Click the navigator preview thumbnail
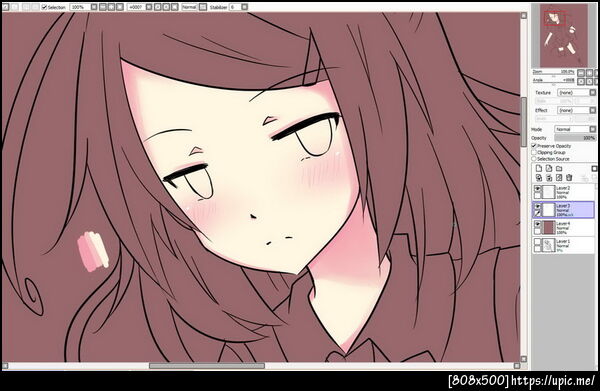This screenshot has width=600, height=391. point(564,35)
